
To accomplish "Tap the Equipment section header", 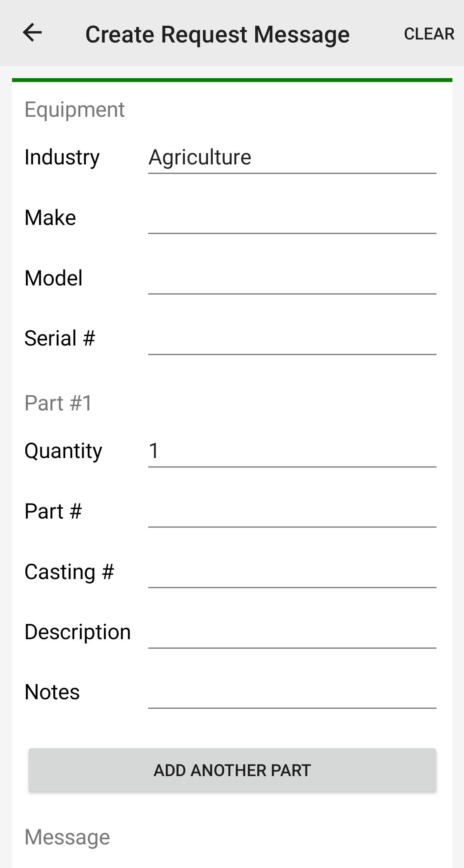I will pyautogui.click(x=75, y=109).
